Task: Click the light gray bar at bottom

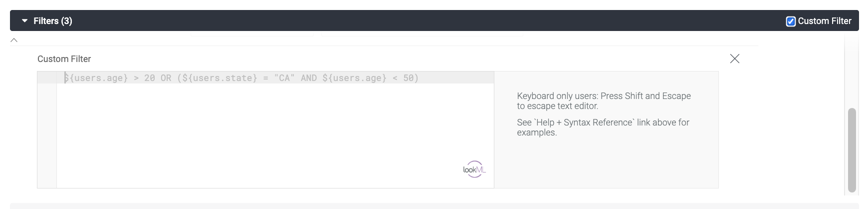Action: pos(434,205)
